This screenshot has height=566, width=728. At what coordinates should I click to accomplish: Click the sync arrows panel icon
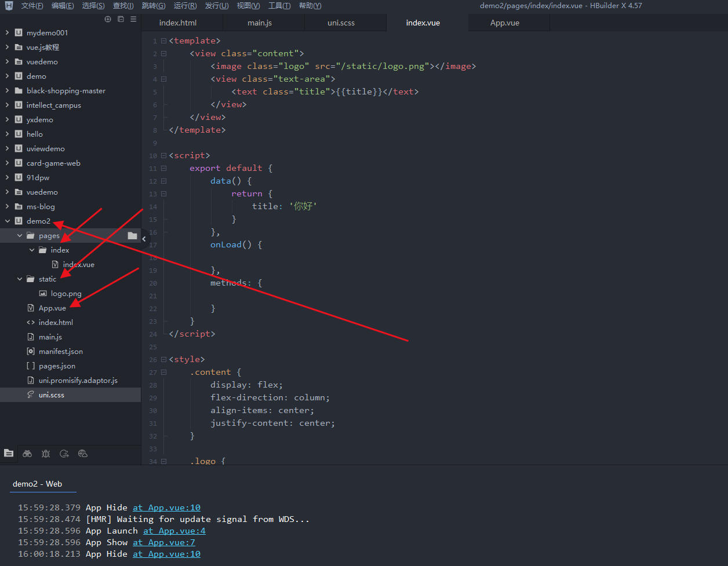pyautogui.click(x=64, y=454)
